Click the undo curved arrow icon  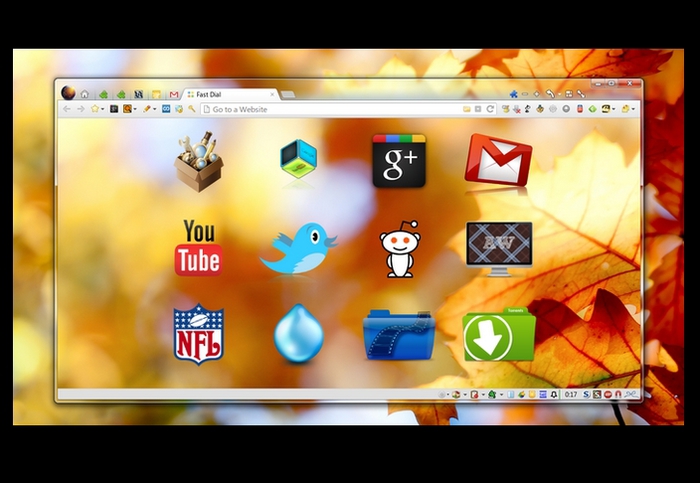click(x=550, y=94)
